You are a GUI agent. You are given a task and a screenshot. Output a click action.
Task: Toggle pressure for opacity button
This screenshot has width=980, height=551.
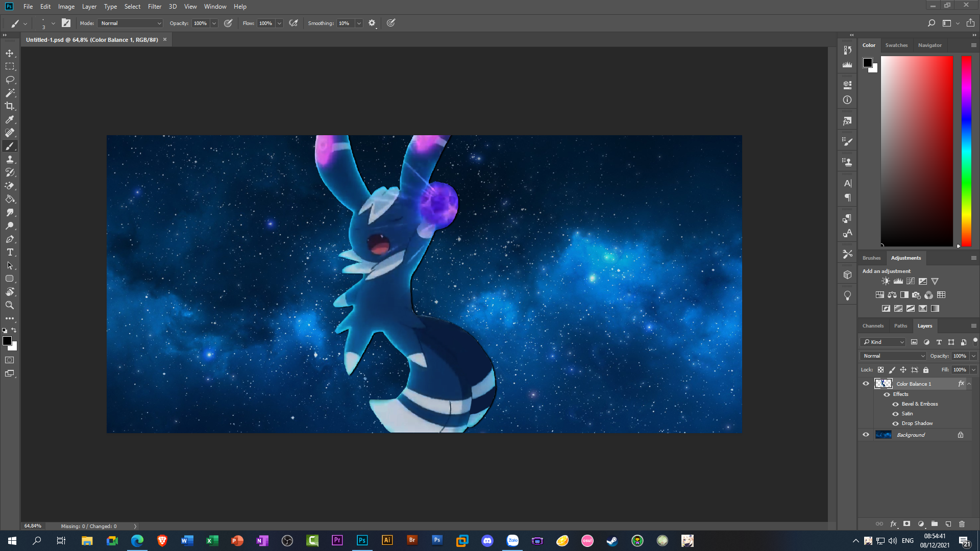[228, 23]
